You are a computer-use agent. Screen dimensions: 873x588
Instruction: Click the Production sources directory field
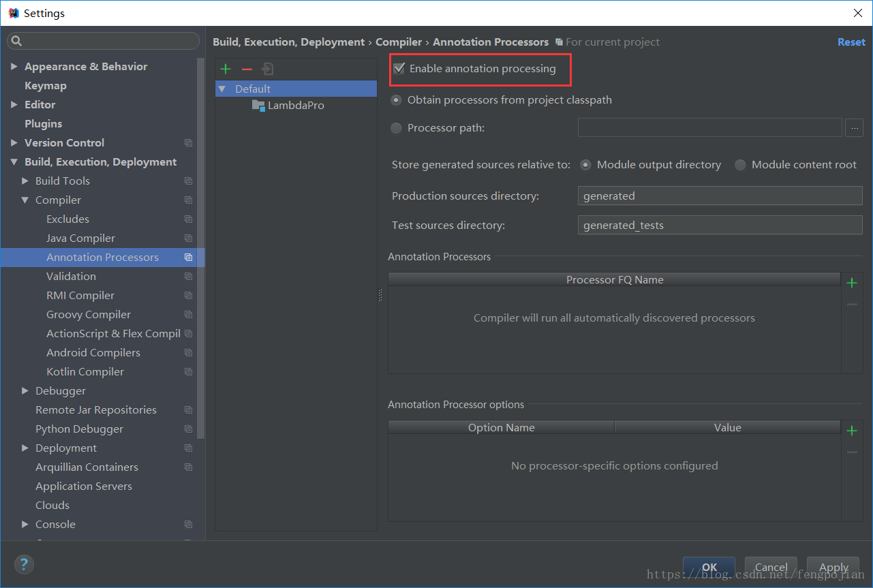[x=720, y=196]
